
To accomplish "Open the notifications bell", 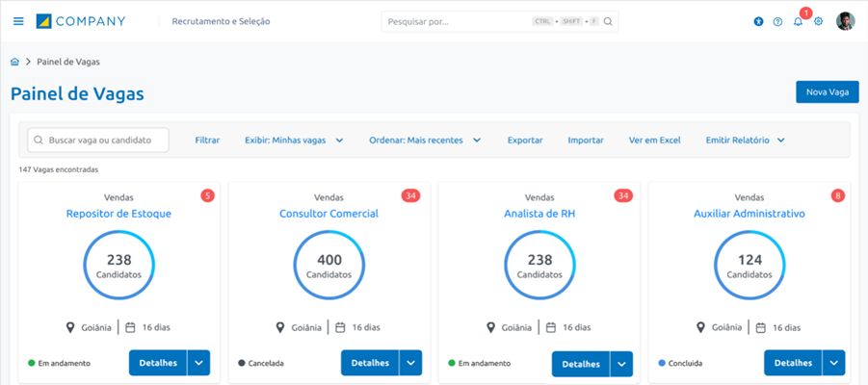I will point(798,21).
